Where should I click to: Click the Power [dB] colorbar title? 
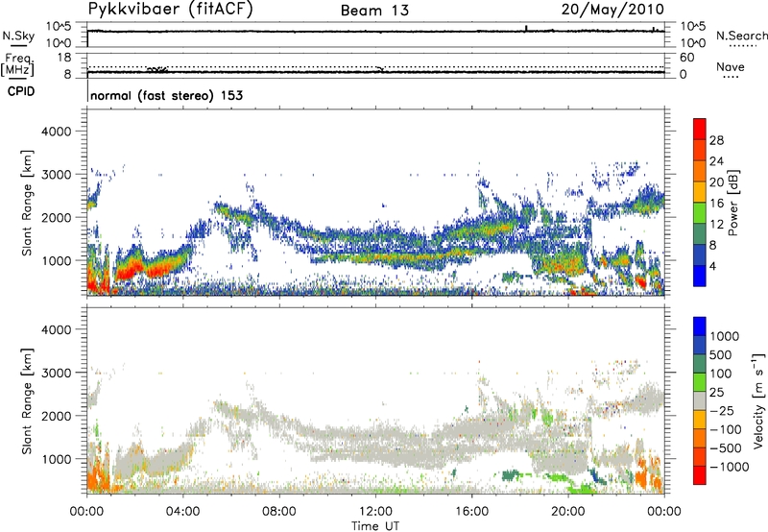tap(732, 203)
